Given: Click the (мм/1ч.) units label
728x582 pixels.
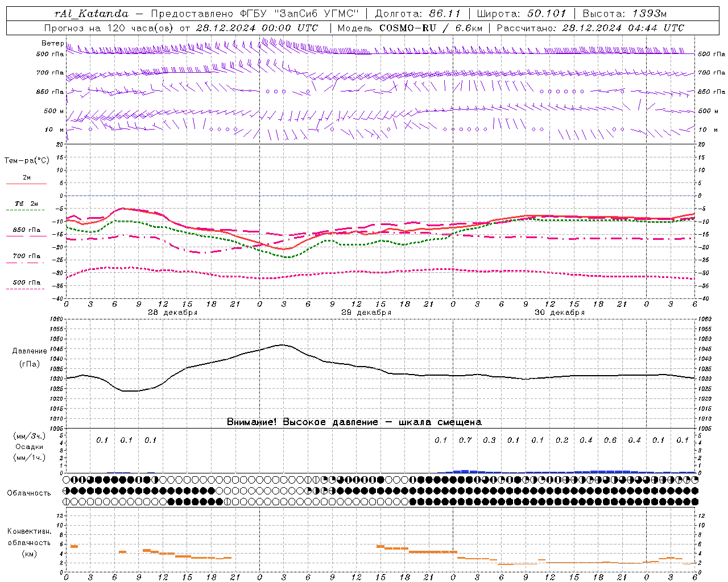Looking at the screenshot, I should click(x=29, y=458).
